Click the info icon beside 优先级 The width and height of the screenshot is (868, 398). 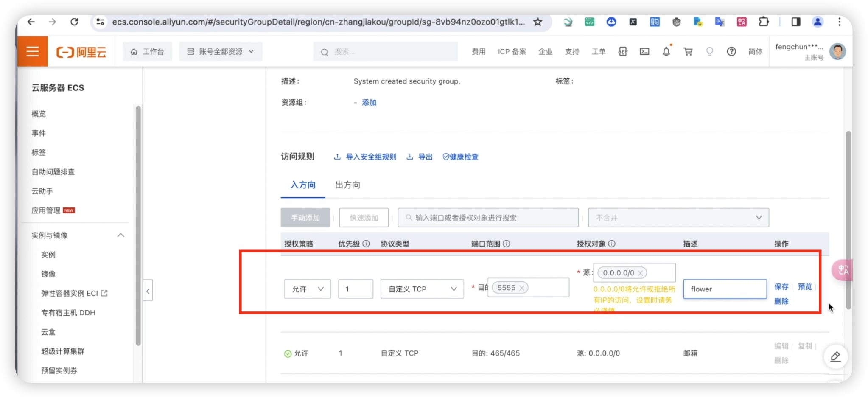[x=366, y=244]
